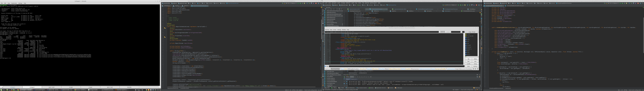The height and width of the screenshot is (91, 644).
Task: Toggle HexChat channel mode 'k' button
Action: [450, 32]
